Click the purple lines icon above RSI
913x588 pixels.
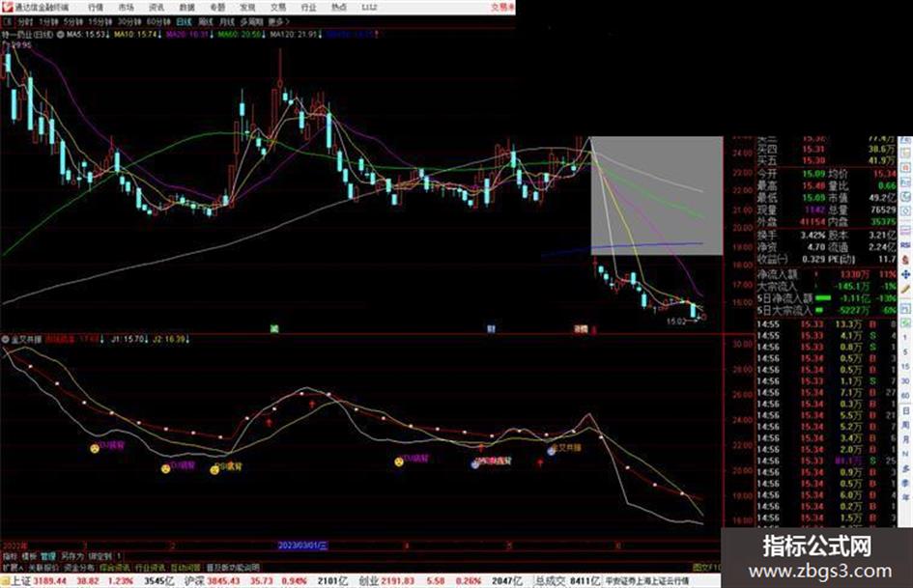pyautogui.click(x=905, y=231)
